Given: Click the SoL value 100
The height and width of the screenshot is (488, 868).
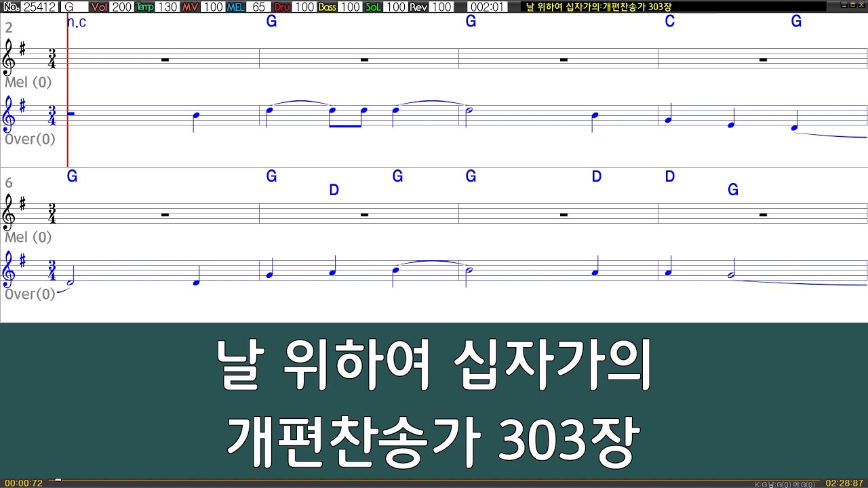Looking at the screenshot, I should [395, 7].
